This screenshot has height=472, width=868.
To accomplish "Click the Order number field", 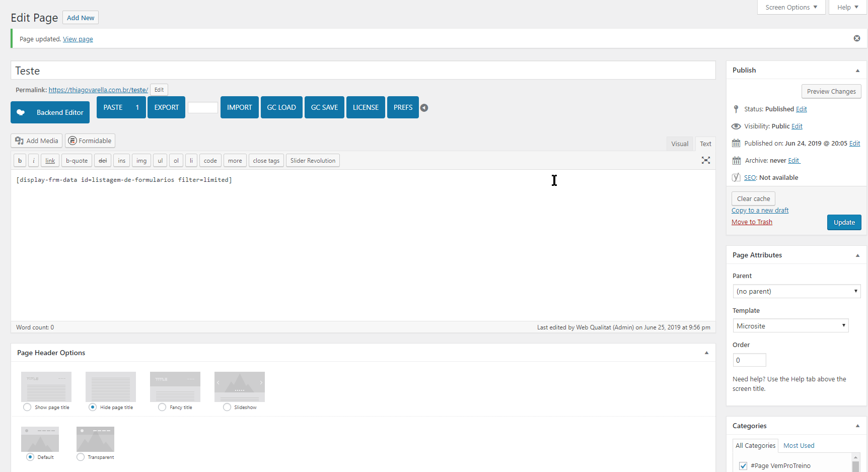I will [749, 360].
